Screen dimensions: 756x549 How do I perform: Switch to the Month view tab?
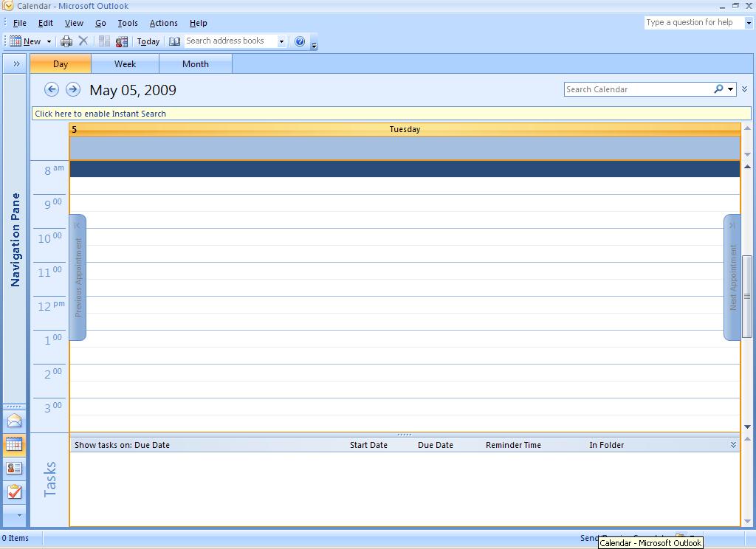[195, 64]
